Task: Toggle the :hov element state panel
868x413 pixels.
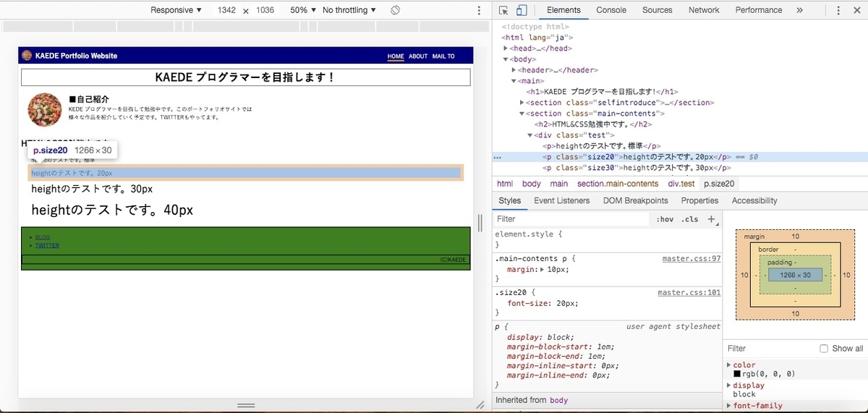Action: point(664,219)
